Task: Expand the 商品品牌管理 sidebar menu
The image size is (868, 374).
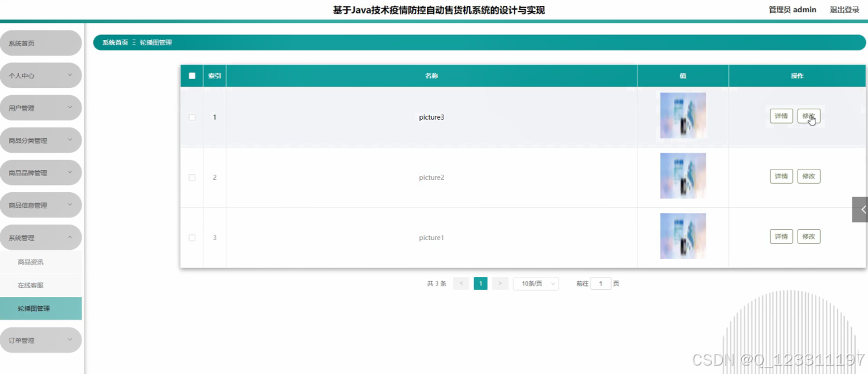Action: [x=41, y=173]
